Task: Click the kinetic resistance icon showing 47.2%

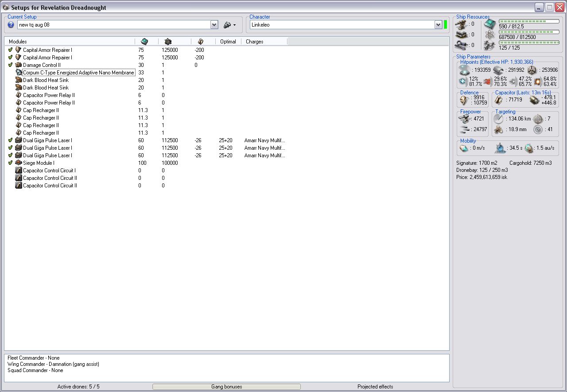Action: [513, 82]
